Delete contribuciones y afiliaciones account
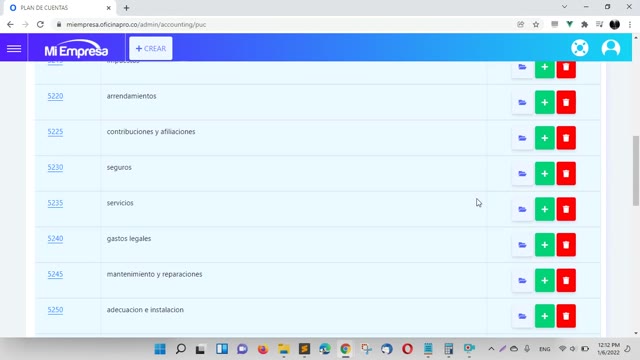Viewport: 640px width, 360px height. (x=566, y=138)
